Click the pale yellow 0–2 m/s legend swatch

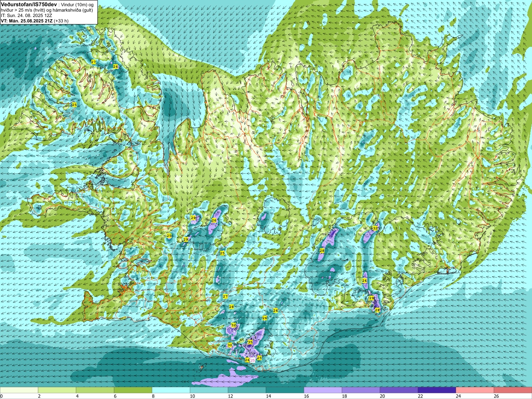click(19, 390)
